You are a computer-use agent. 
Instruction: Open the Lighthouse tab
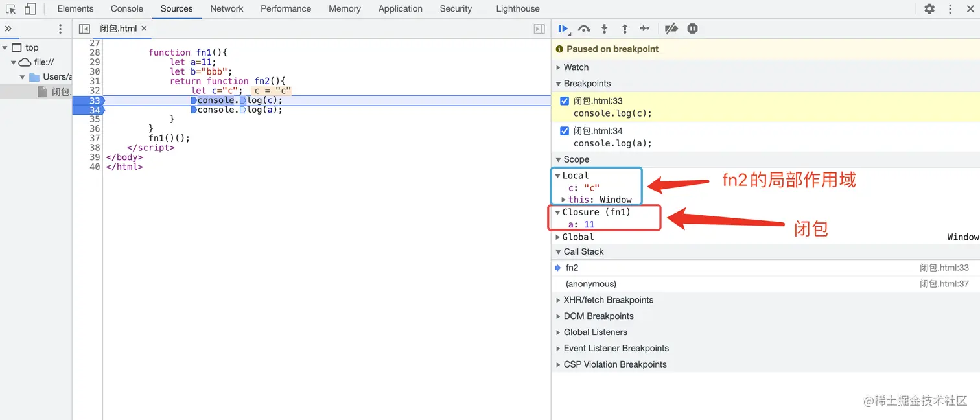click(x=518, y=9)
